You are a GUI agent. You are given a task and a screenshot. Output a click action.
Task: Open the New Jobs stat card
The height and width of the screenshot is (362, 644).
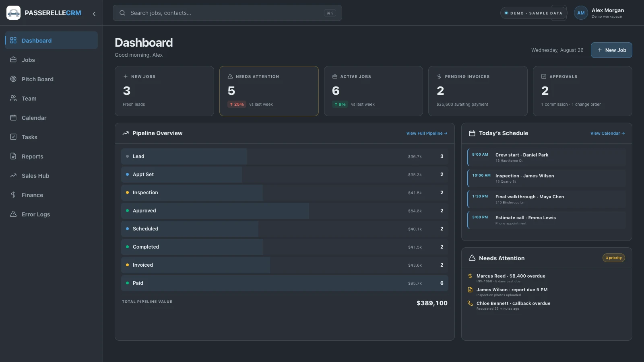tap(164, 91)
